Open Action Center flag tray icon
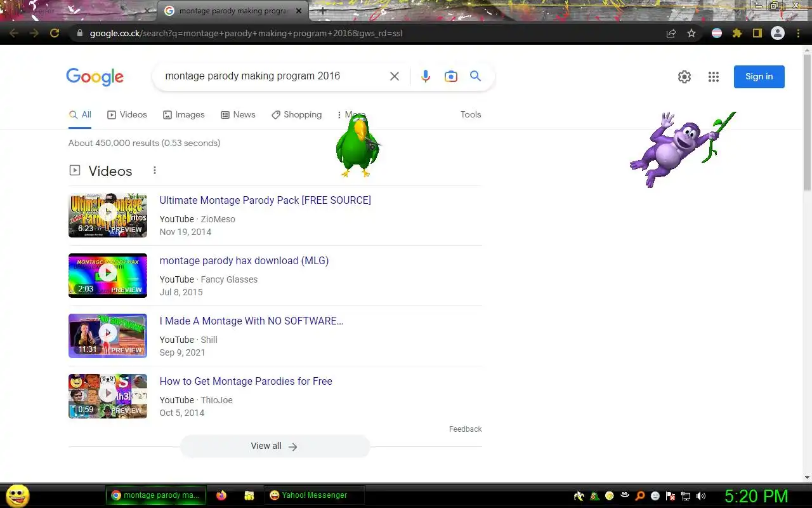 (671, 496)
